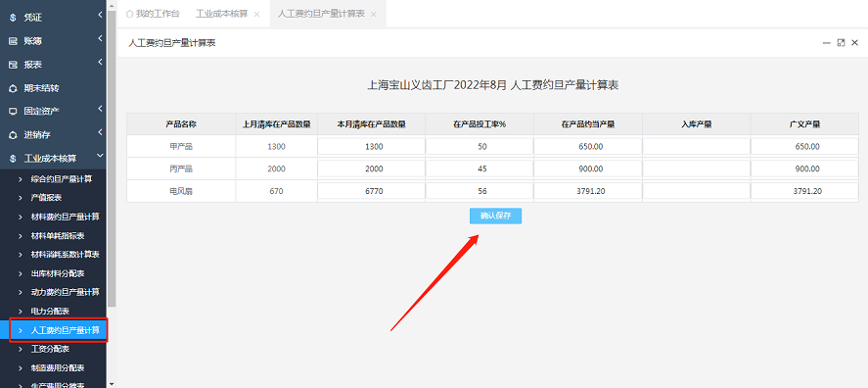Open 产值报表 in the sidebar
The height and width of the screenshot is (388, 868).
[x=47, y=198]
